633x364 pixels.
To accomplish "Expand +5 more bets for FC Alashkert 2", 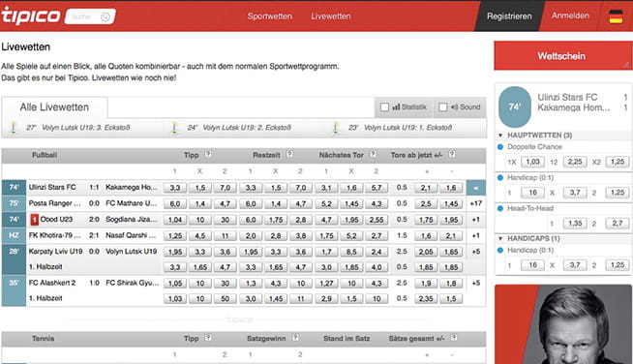I will 476,283.
